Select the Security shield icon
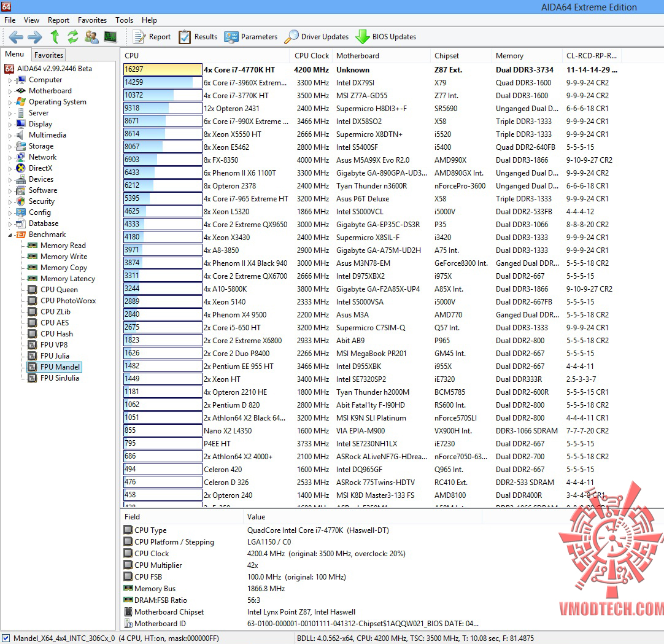The image size is (664, 644). pos(21,201)
